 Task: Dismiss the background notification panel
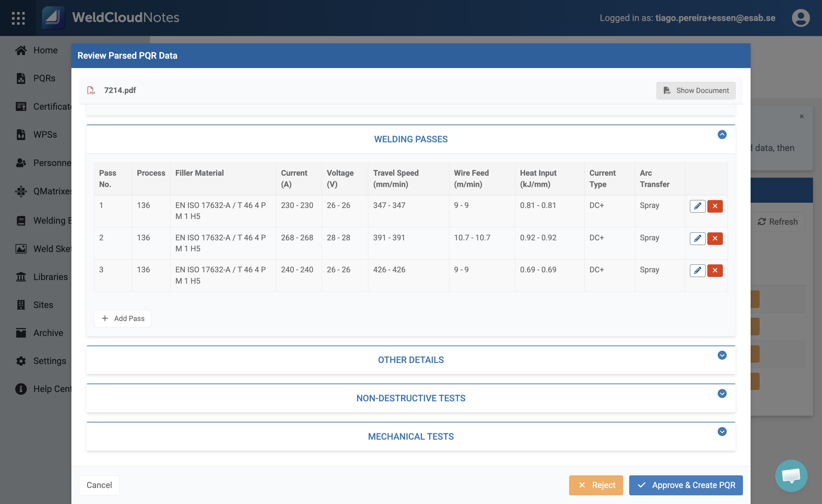[802, 116]
